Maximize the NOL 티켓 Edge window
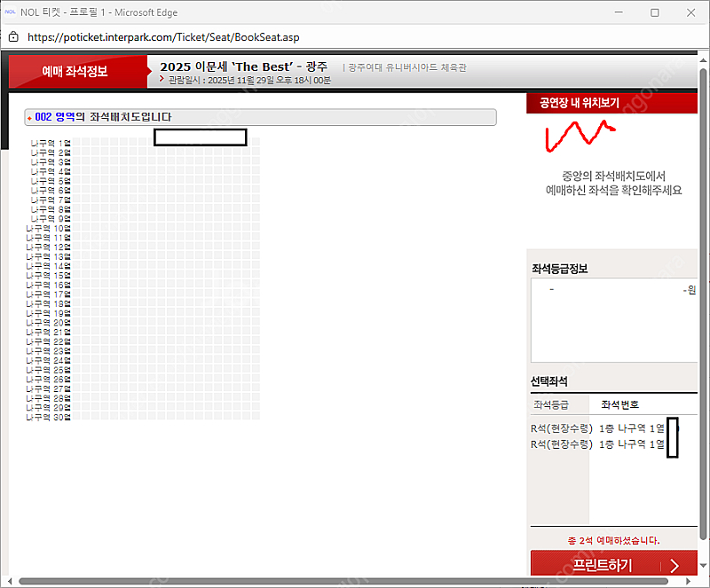710x588 pixels. pyautogui.click(x=655, y=12)
